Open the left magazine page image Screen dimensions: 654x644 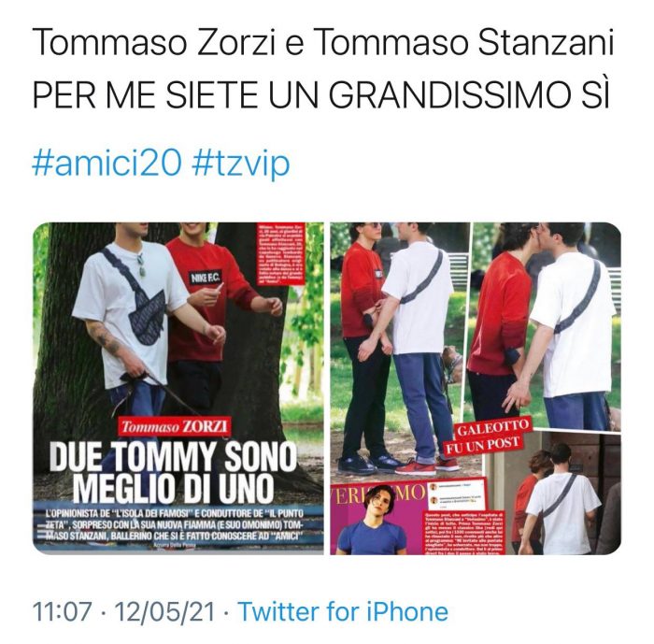pos(178,388)
